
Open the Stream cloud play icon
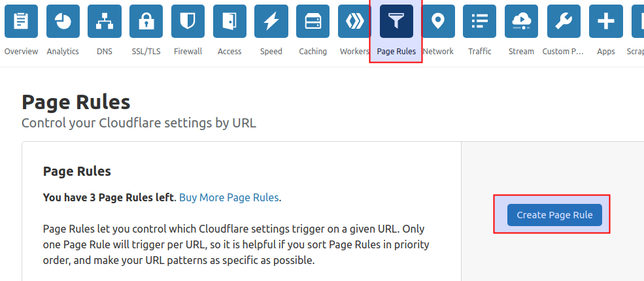click(521, 22)
